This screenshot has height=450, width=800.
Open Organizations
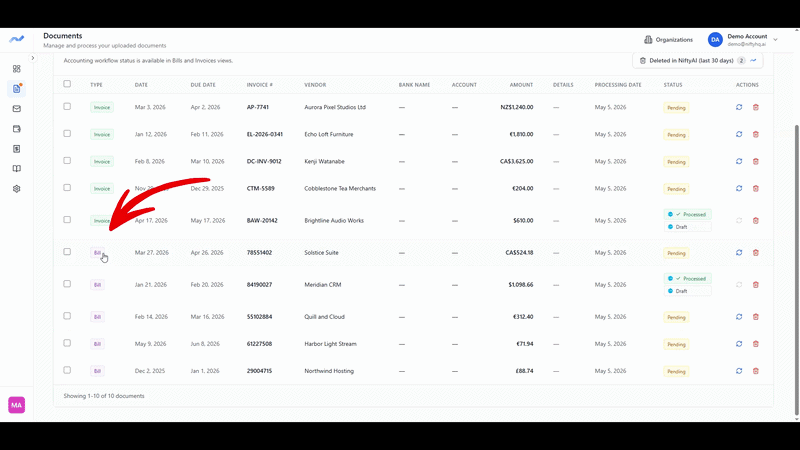(x=668, y=40)
